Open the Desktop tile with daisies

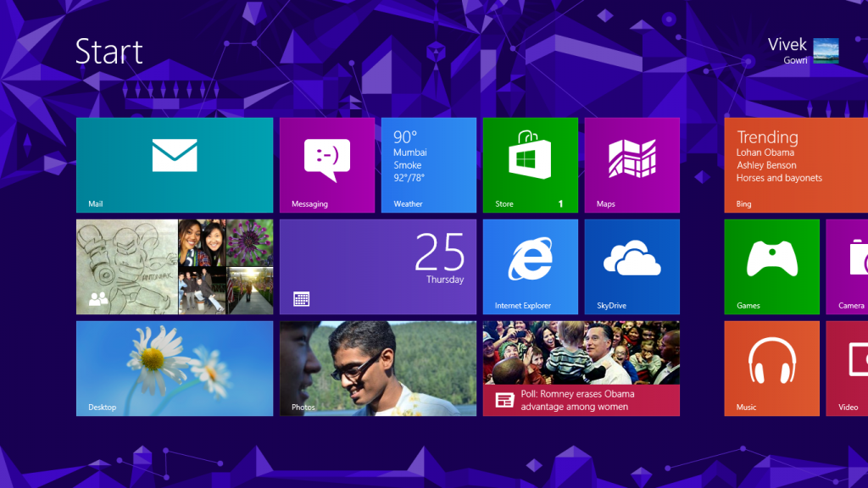click(x=175, y=369)
